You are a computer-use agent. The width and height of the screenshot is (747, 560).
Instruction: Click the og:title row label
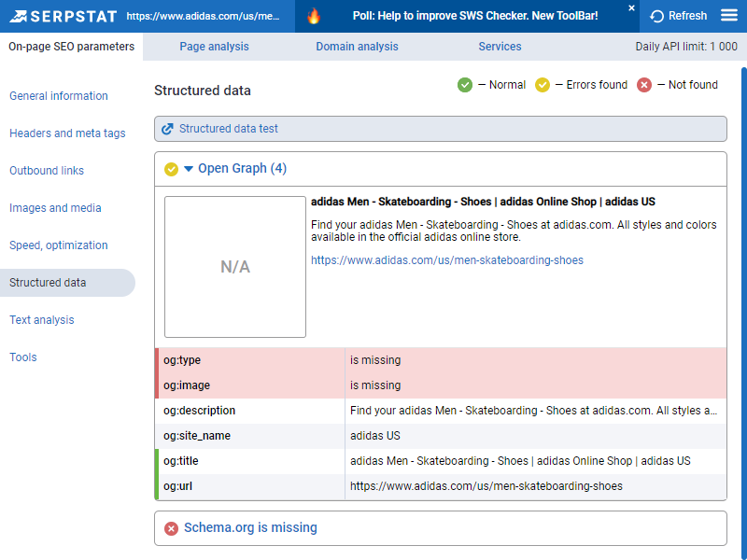pyautogui.click(x=180, y=461)
